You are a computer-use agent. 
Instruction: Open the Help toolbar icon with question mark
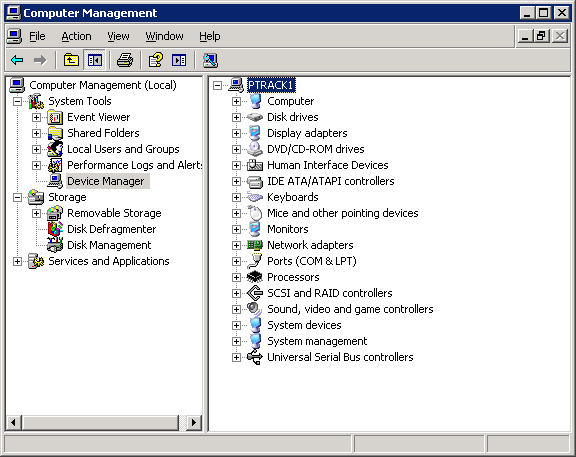click(156, 60)
